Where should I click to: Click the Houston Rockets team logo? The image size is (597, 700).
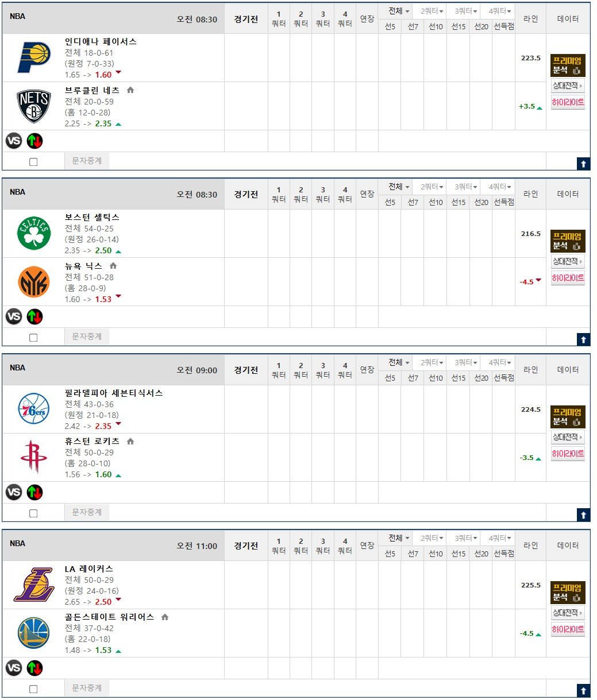coord(34,457)
